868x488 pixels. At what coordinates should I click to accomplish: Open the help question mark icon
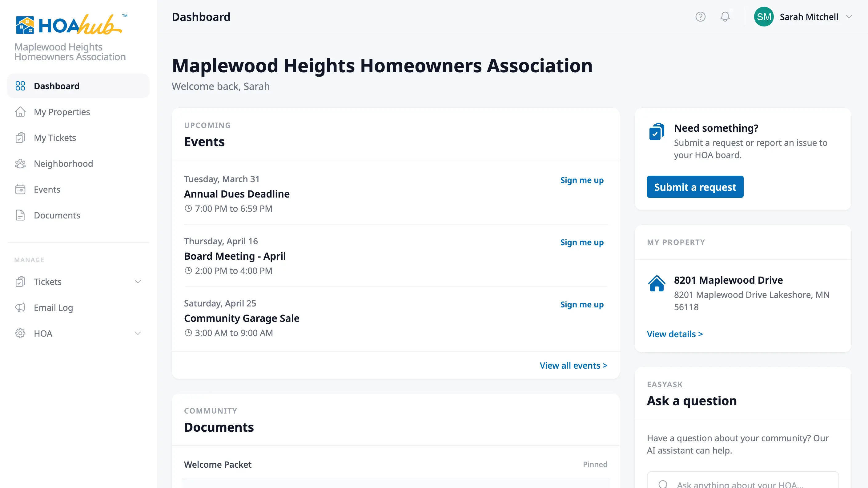click(x=700, y=17)
